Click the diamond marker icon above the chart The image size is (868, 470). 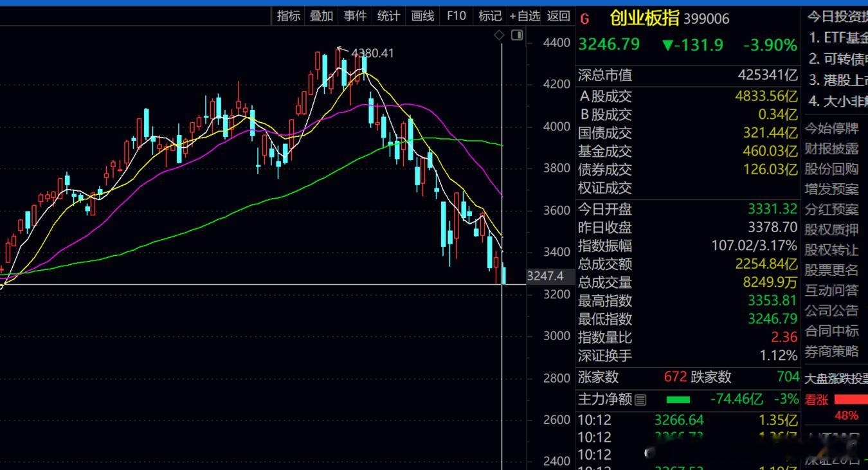[499, 35]
